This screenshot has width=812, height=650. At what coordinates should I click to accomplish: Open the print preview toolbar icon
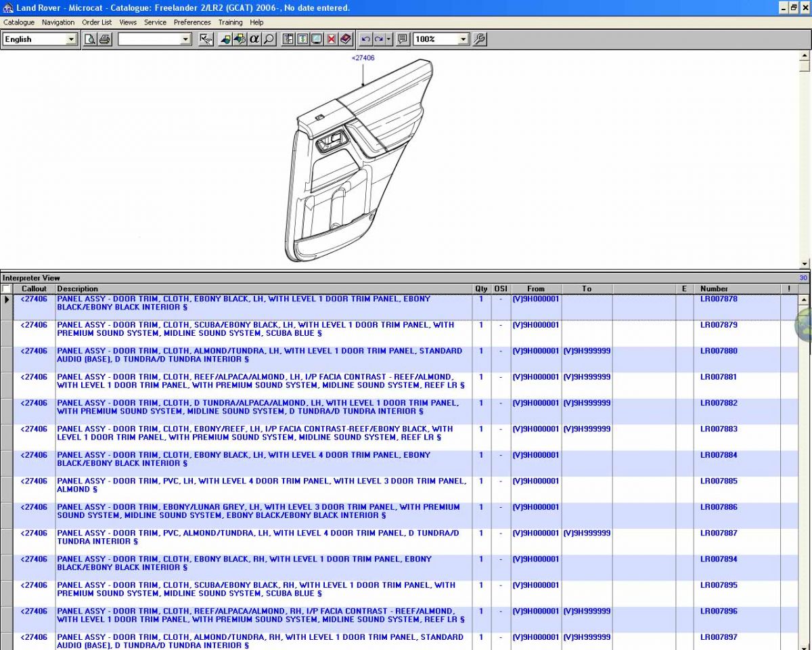(90, 39)
